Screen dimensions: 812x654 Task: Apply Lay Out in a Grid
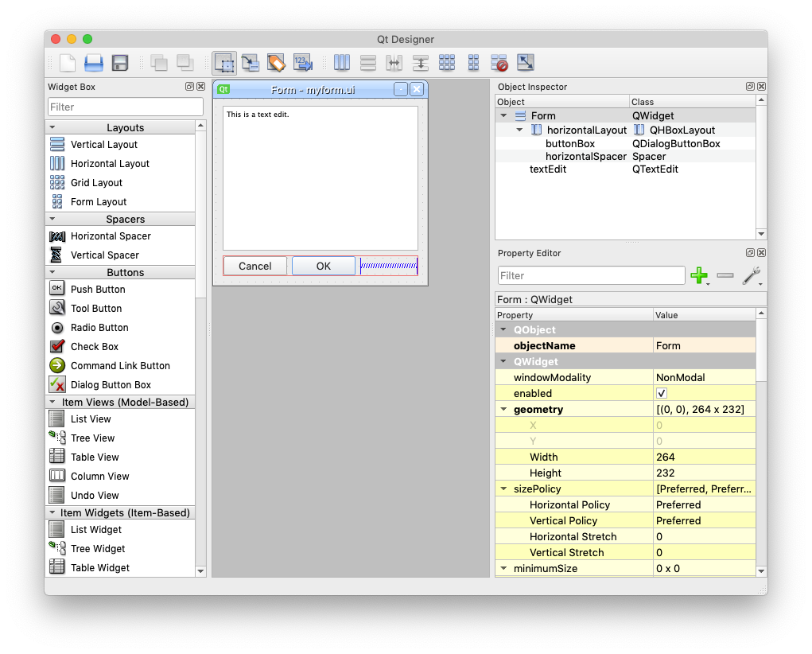446,63
